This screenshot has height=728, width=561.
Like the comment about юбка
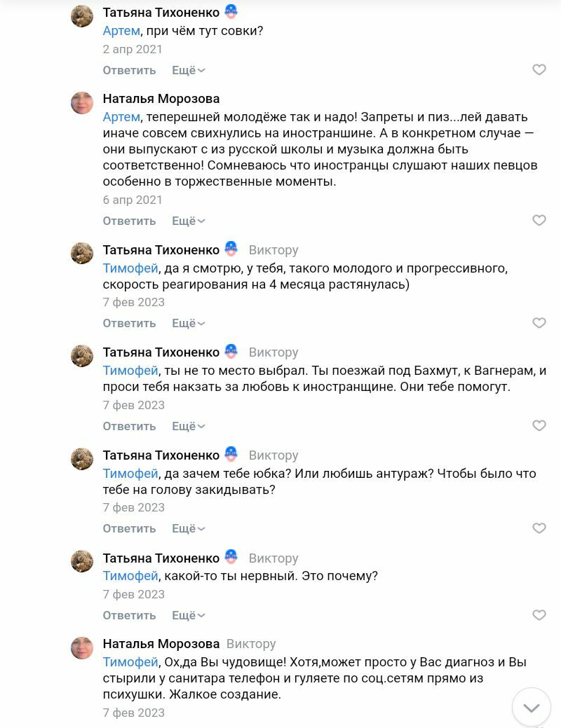click(x=539, y=528)
